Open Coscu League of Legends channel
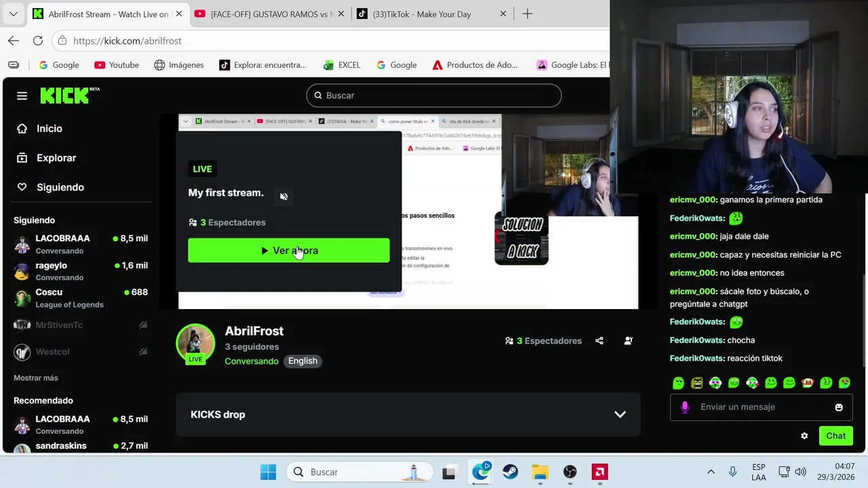This screenshot has width=868, height=488. click(81, 298)
